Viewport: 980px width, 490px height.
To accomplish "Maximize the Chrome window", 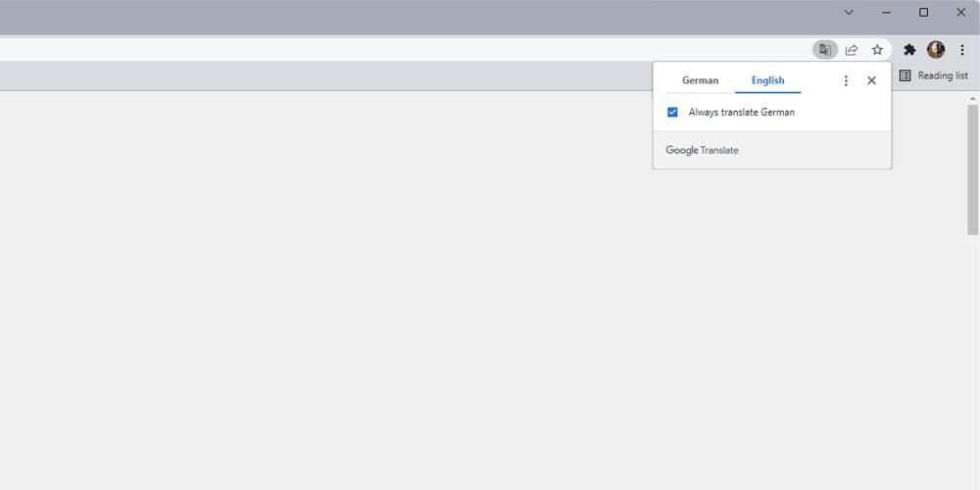I will (923, 13).
